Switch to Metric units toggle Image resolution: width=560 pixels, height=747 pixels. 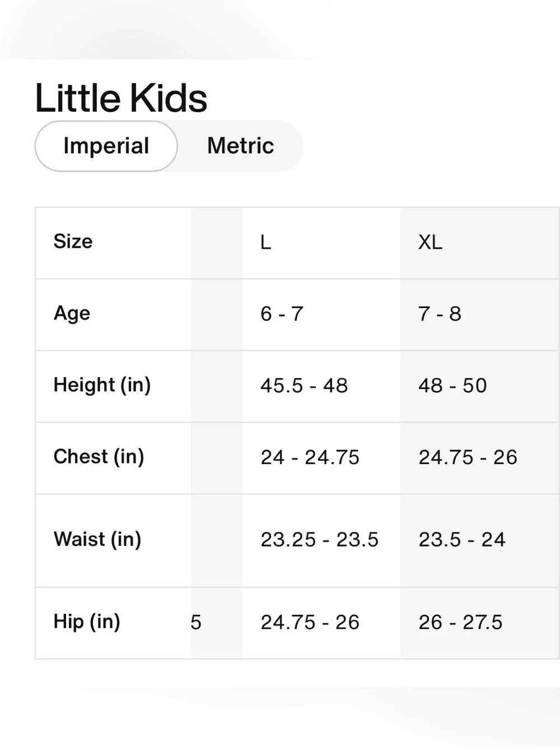[x=240, y=146]
